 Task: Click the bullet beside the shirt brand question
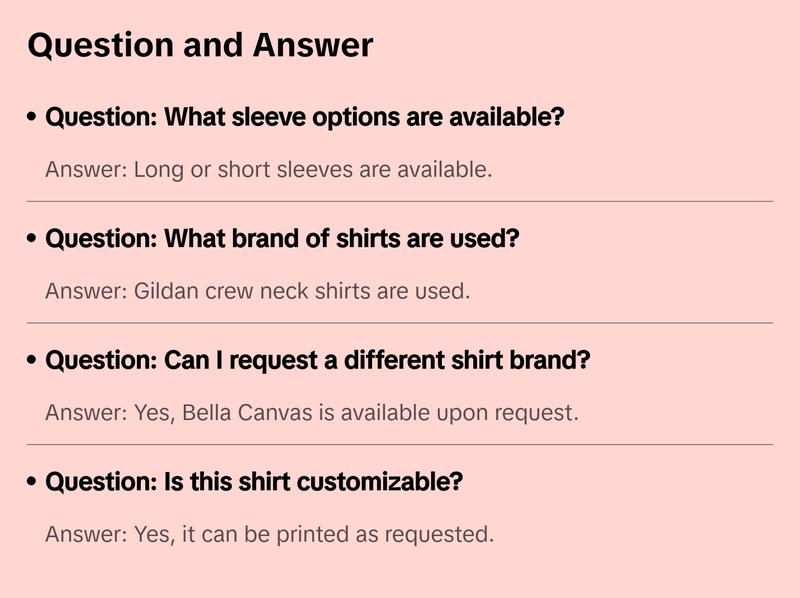(x=33, y=240)
